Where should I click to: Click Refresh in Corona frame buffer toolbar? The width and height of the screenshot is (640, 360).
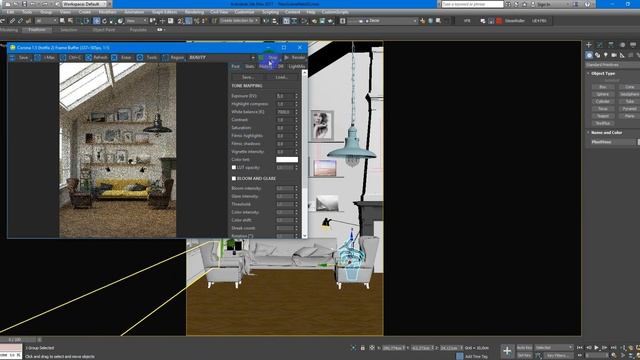96,58
